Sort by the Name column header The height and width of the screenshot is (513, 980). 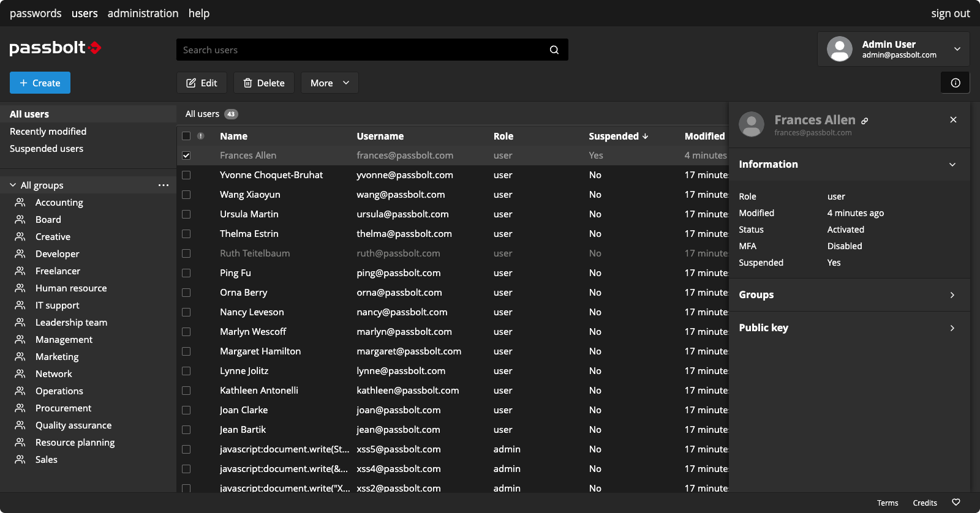coord(233,136)
